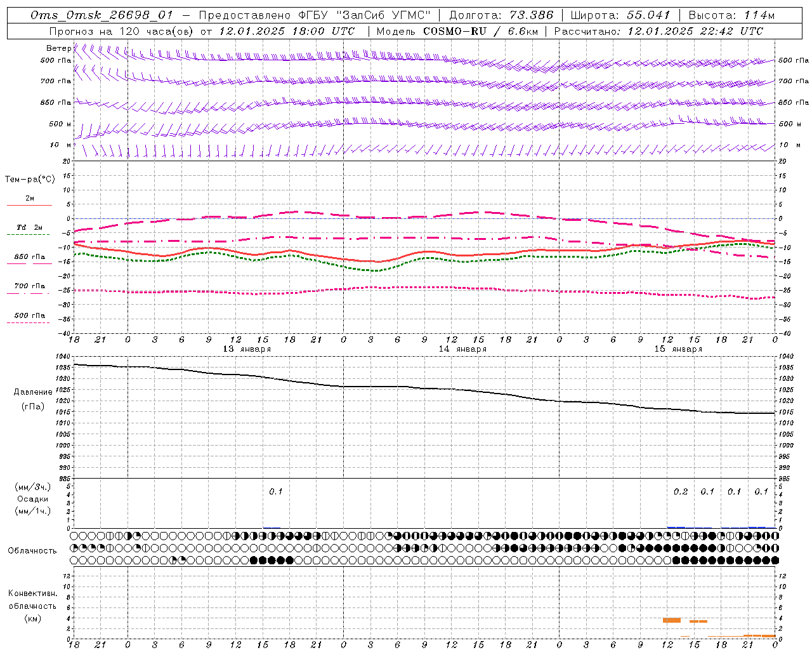812x650 pixels.
Task: Click the highest orange convective cloud bar
Action: pos(672,620)
